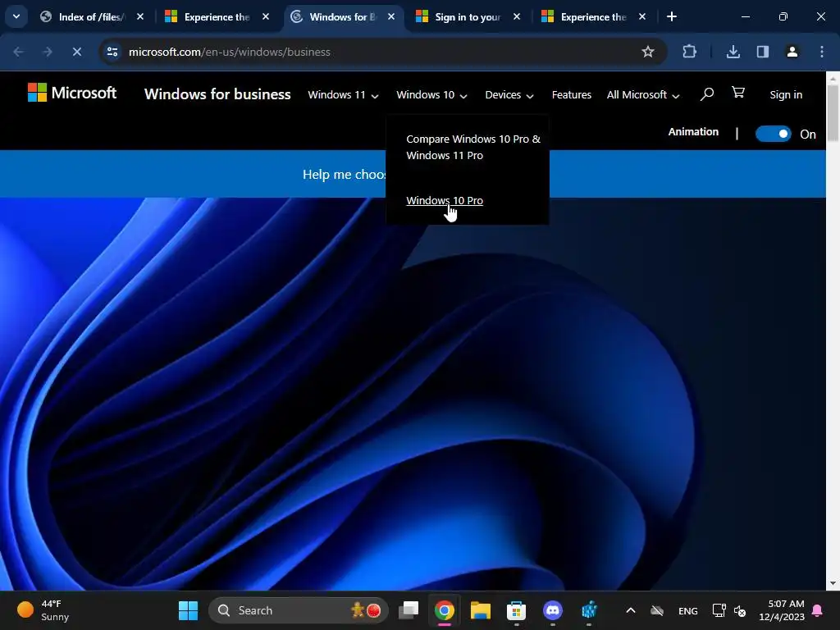This screenshot has height=630, width=840.
Task: Click the ENG language indicator
Action: [x=688, y=610]
